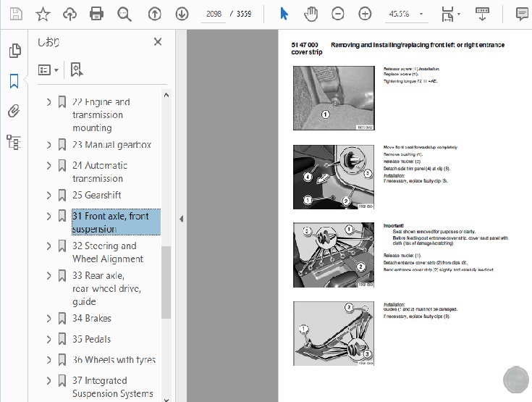The width and height of the screenshot is (532, 402).
Task: Open bookmark 23 Manual gearbox
Action: coord(111,145)
